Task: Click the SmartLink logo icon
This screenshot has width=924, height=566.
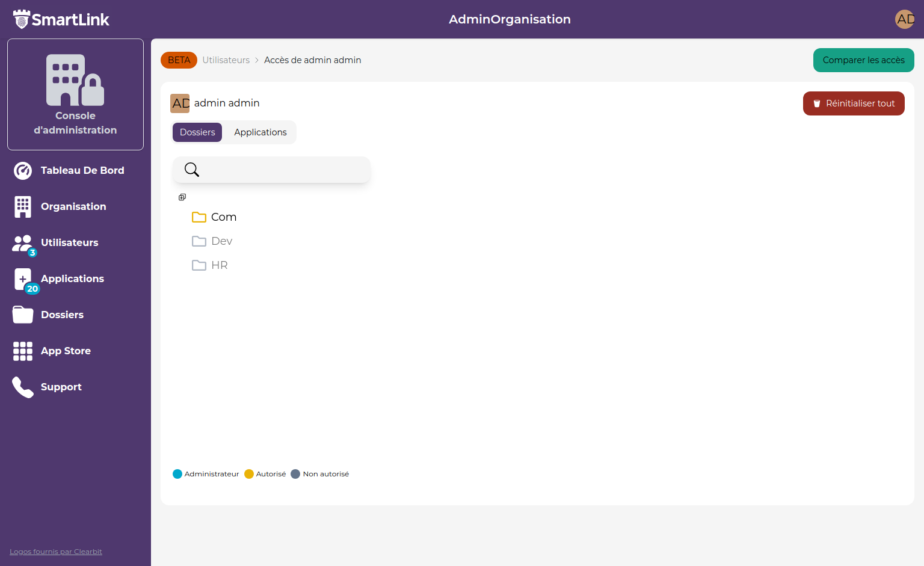Action: click(x=22, y=19)
